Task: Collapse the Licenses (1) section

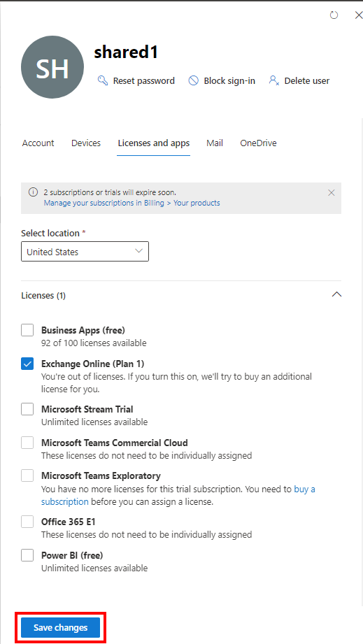Action: click(336, 295)
